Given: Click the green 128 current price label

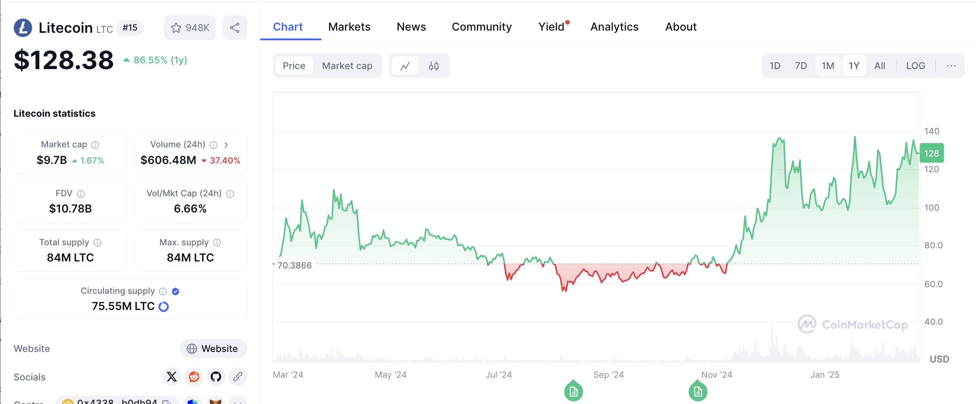Looking at the screenshot, I should tap(932, 153).
